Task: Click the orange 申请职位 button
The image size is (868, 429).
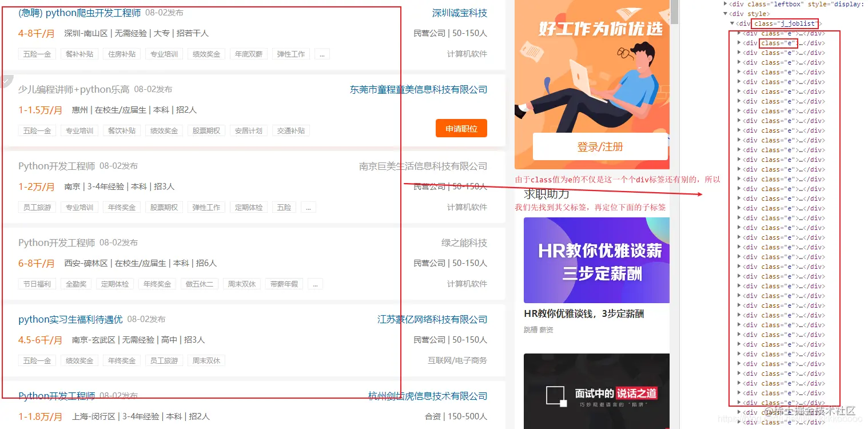Action: (461, 129)
